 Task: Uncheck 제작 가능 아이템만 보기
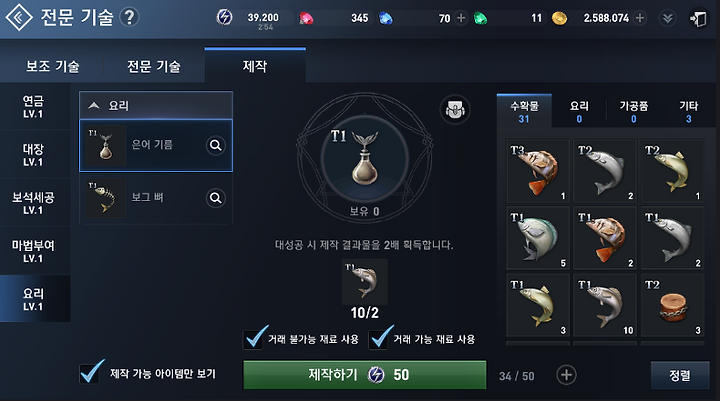point(90,373)
